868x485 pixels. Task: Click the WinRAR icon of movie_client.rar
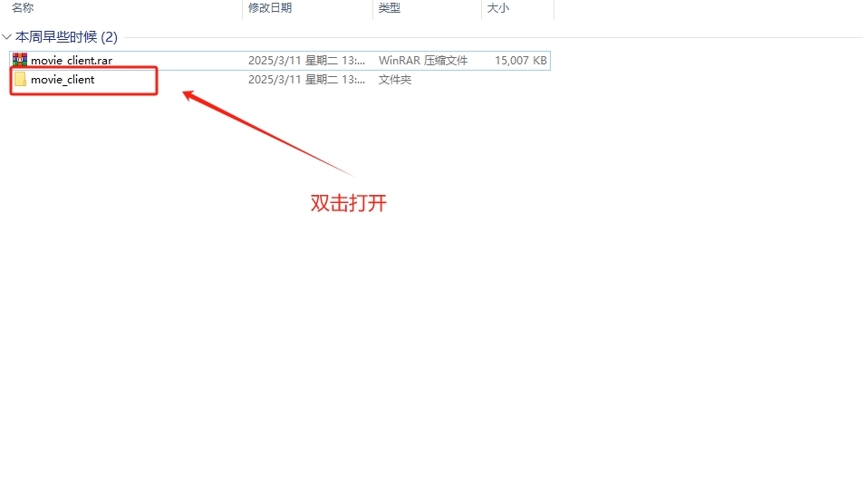(20, 60)
